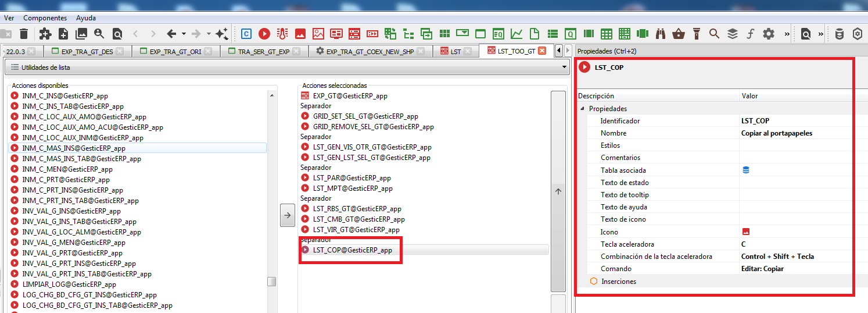Click the right arrow add-action button
The width and height of the screenshot is (868, 313).
click(x=288, y=215)
